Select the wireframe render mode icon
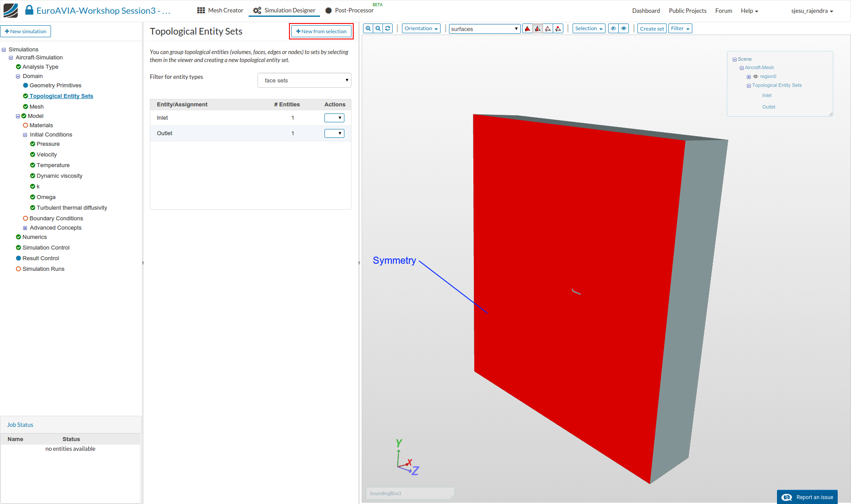The image size is (851, 504). 548,29
